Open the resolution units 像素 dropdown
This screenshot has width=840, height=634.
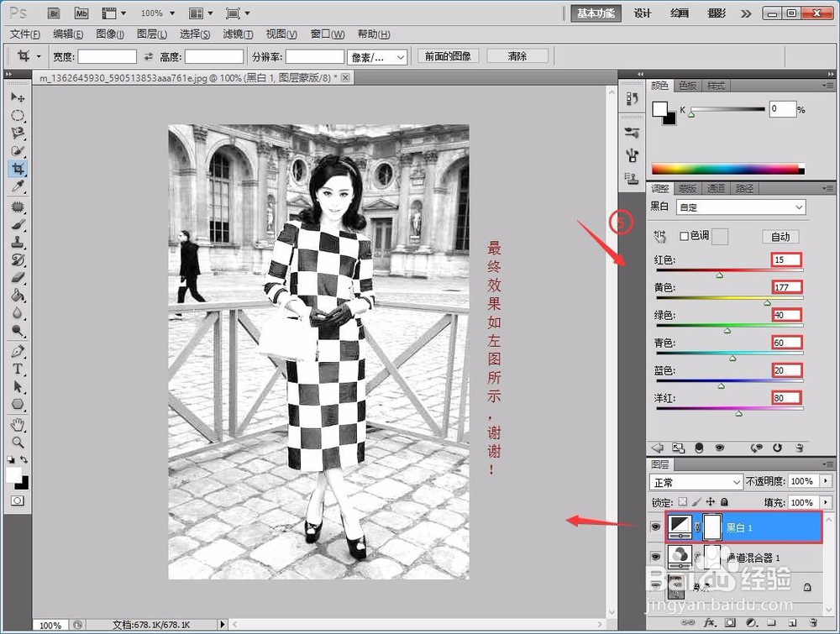pos(377,57)
